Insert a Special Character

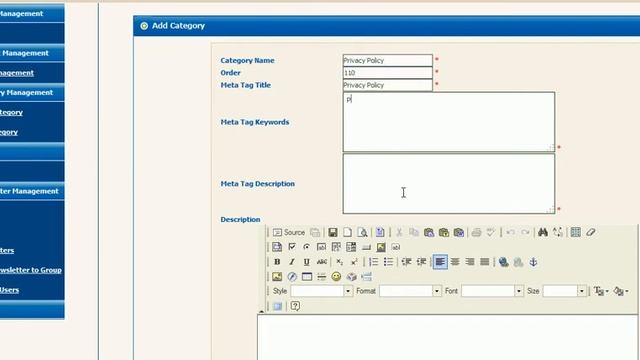[351, 277]
